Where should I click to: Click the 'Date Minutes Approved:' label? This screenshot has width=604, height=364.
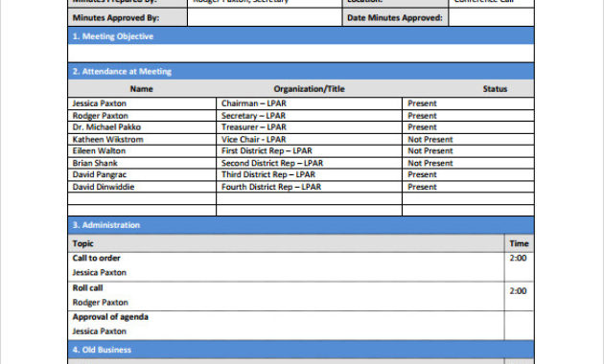(x=395, y=17)
